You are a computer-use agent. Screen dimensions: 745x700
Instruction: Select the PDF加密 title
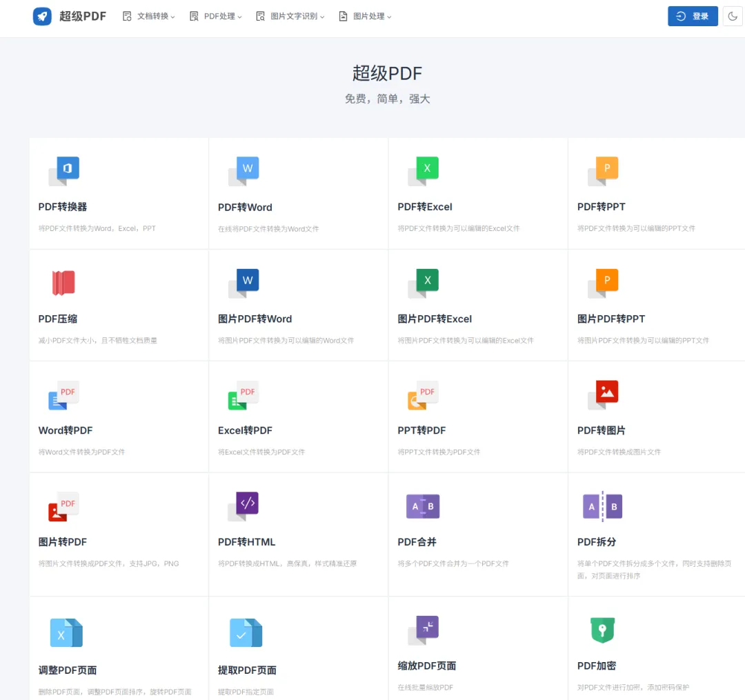[x=596, y=666]
